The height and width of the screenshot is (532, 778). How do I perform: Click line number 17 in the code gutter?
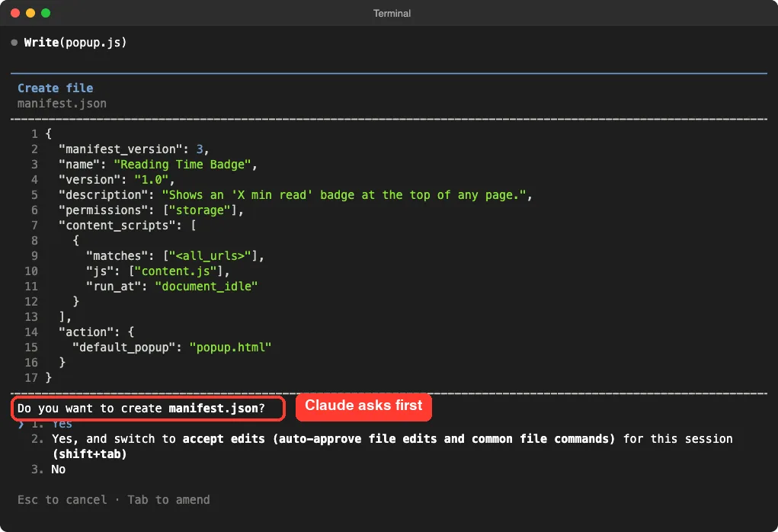(30, 378)
